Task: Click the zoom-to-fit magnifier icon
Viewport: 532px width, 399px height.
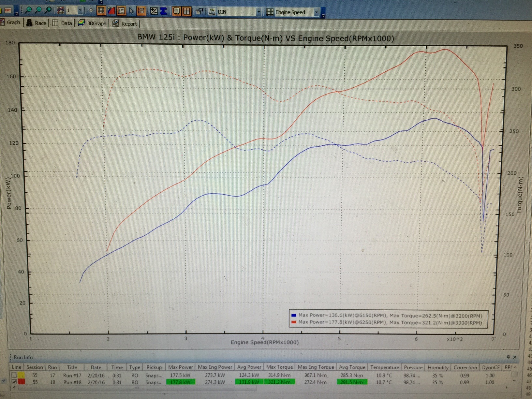Action: click(49, 10)
